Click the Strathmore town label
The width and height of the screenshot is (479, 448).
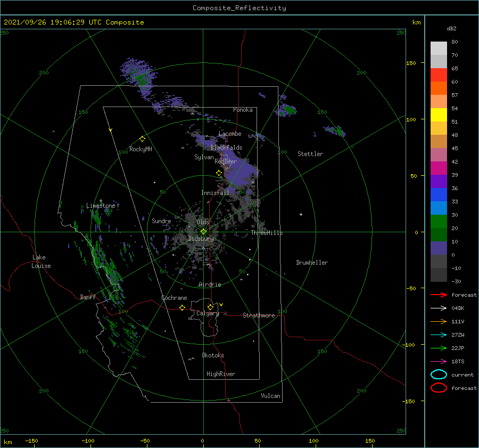(x=259, y=315)
